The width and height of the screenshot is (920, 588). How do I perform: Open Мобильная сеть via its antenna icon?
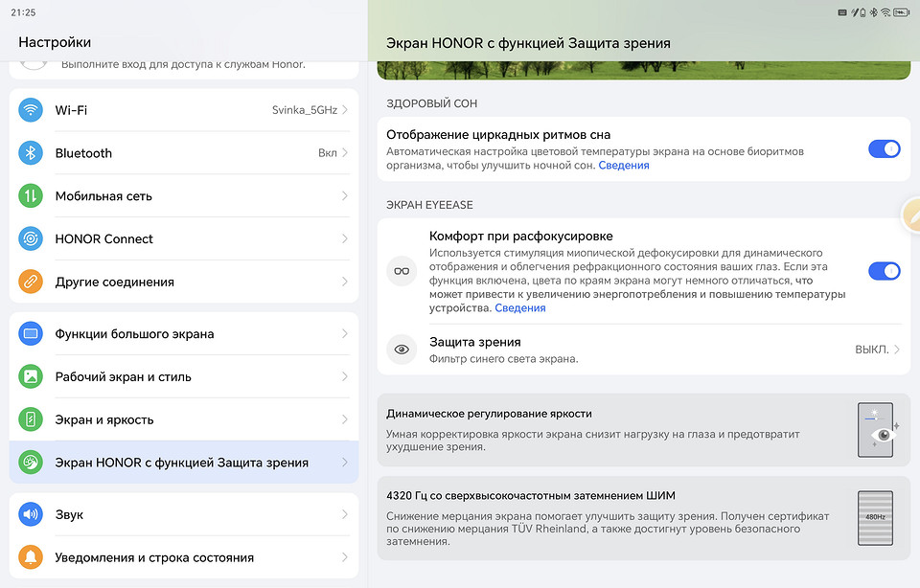pos(30,195)
